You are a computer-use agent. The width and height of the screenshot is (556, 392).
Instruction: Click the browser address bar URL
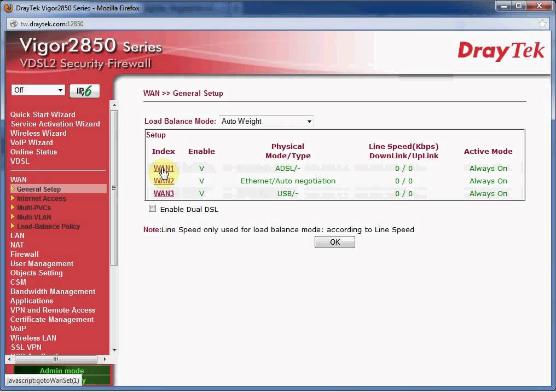pos(52,24)
